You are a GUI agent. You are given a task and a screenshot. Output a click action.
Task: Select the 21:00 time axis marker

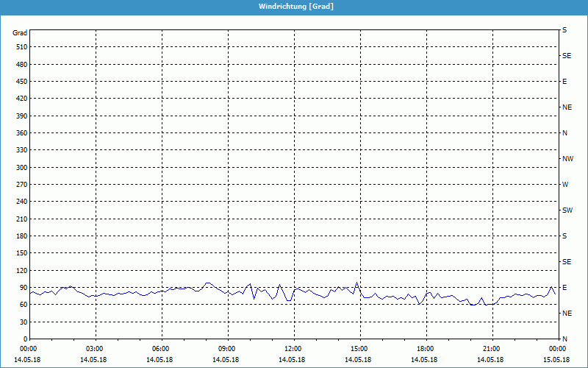(492, 349)
